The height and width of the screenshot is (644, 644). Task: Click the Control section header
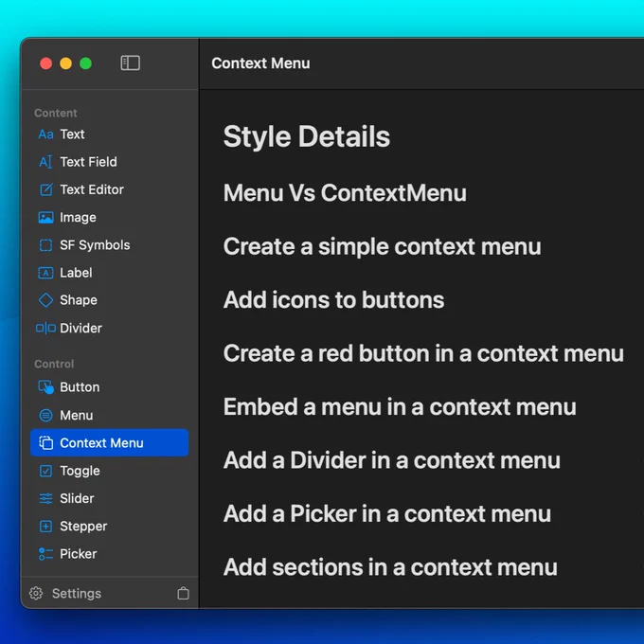(54, 364)
